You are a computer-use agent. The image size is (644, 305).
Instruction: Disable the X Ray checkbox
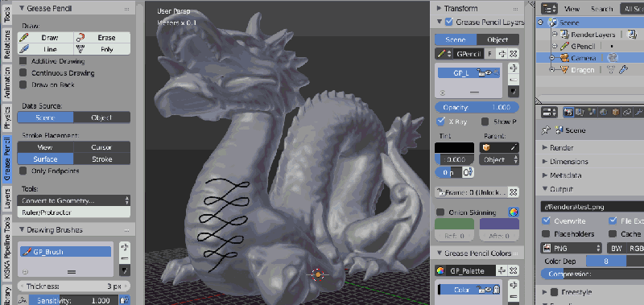coord(441,122)
